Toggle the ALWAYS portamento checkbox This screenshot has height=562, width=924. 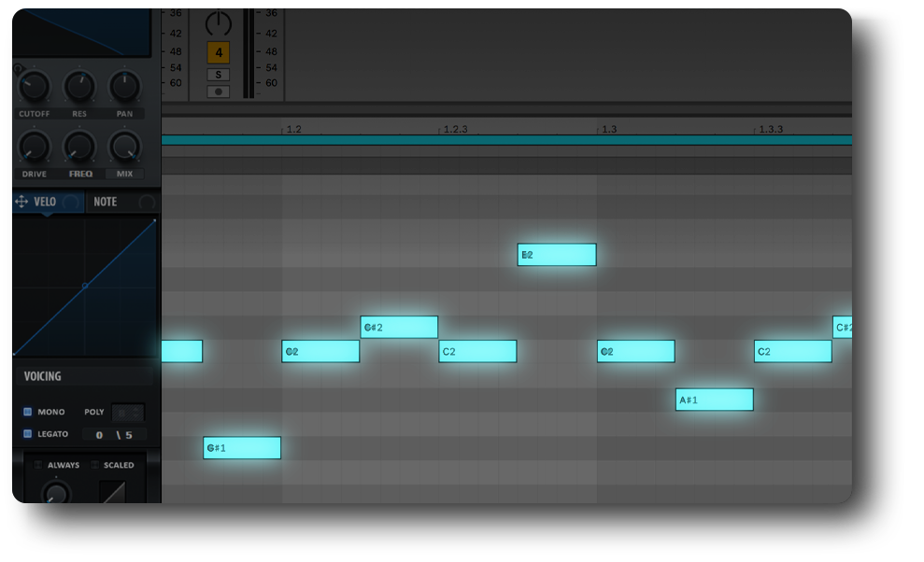[x=38, y=465]
